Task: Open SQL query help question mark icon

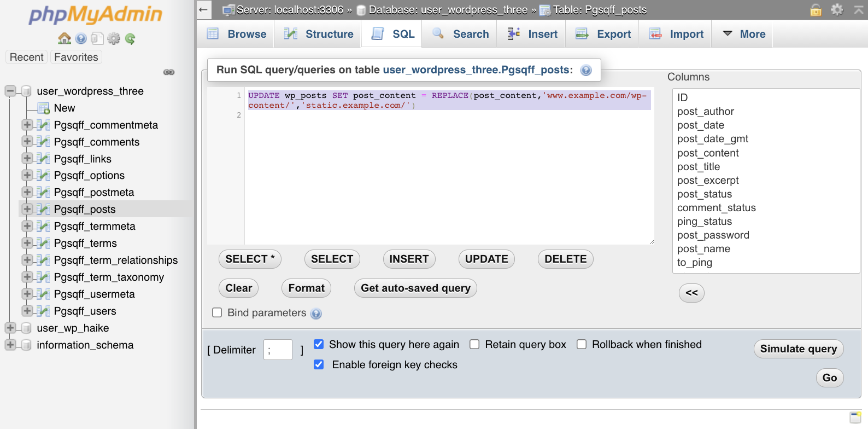Action: click(x=586, y=70)
